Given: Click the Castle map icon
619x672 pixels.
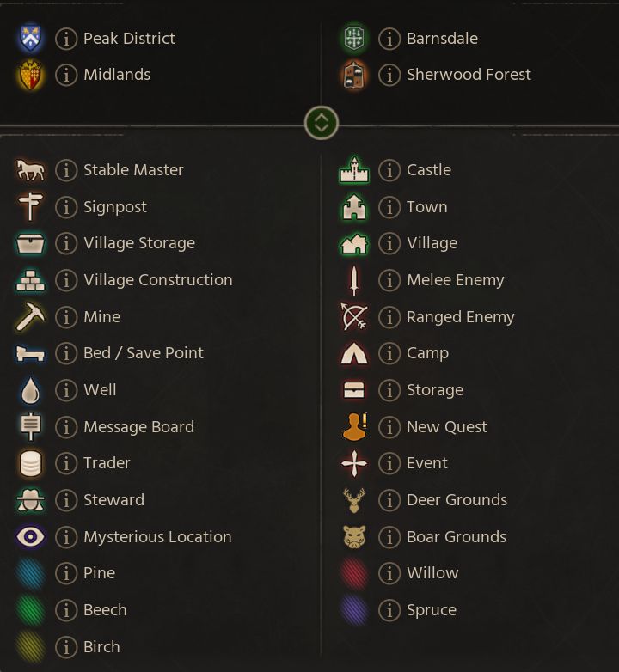Looking at the screenshot, I should 354,170.
